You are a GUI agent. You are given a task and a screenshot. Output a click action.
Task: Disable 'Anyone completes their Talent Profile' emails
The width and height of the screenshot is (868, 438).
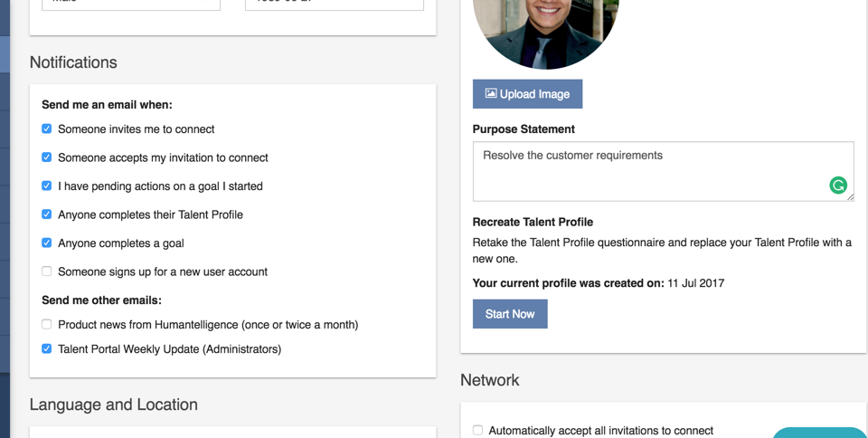coord(47,214)
